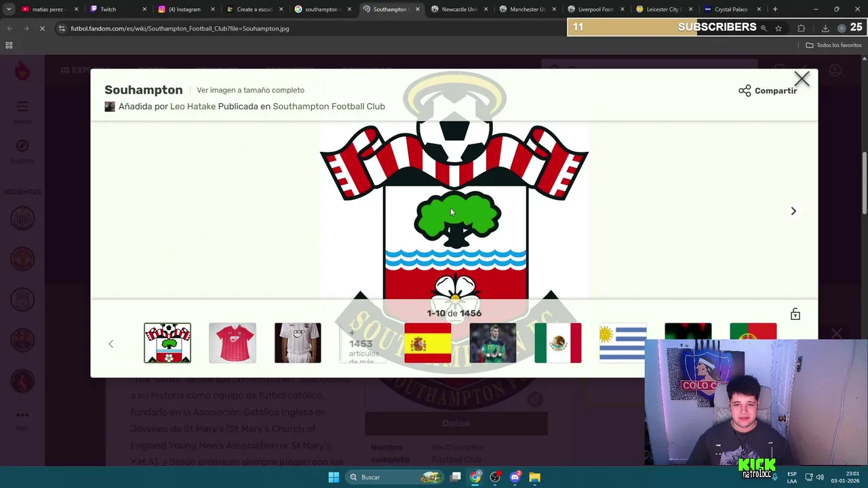Select the Southampton crest thumbnail
Image resolution: width=868 pixels, height=488 pixels.
pos(167,343)
